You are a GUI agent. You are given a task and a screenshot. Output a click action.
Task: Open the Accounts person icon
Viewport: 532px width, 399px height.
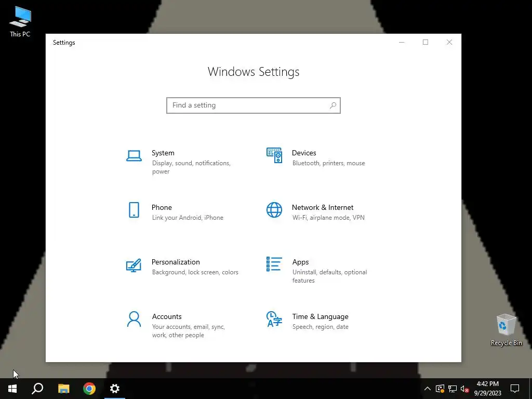coord(134,319)
